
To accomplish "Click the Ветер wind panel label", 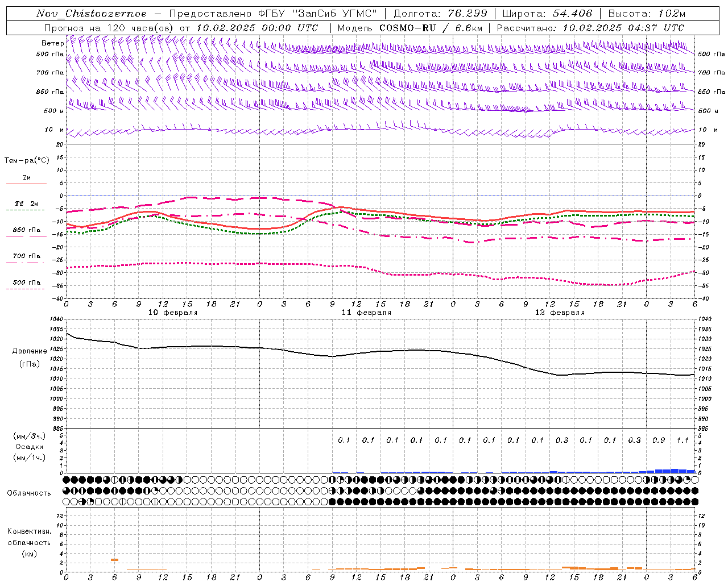I will [52, 43].
